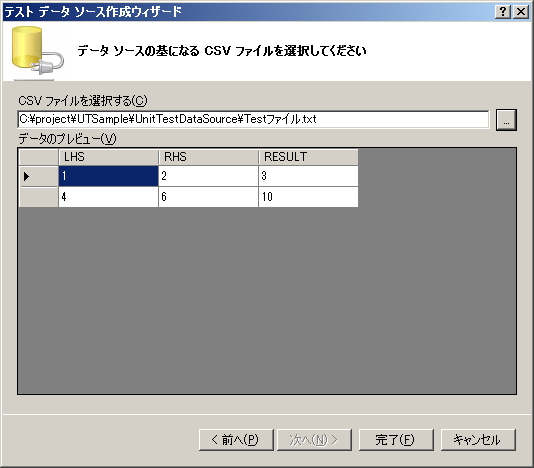Select the LHS column header
Screen dimensions: 534x468
(x=108, y=157)
